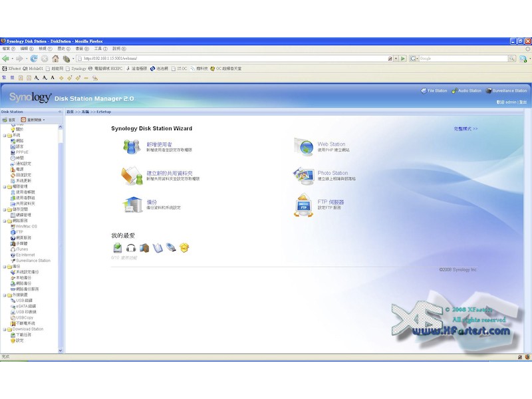Click sidebar scrollbar up arrow

pyautogui.click(x=61, y=127)
